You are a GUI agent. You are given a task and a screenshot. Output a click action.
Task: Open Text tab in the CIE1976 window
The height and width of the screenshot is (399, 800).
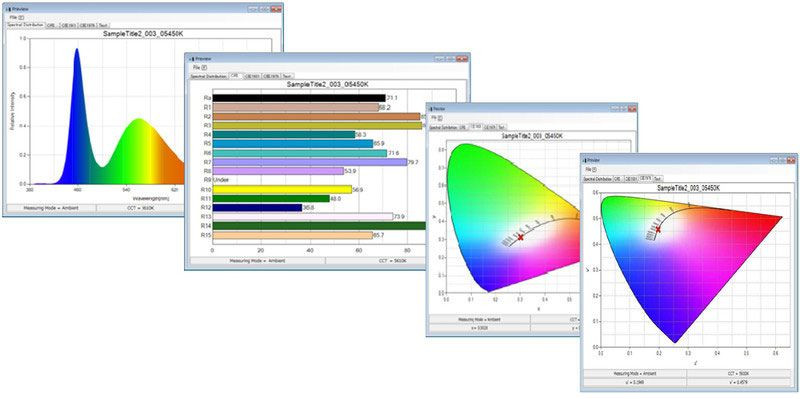pos(658,179)
